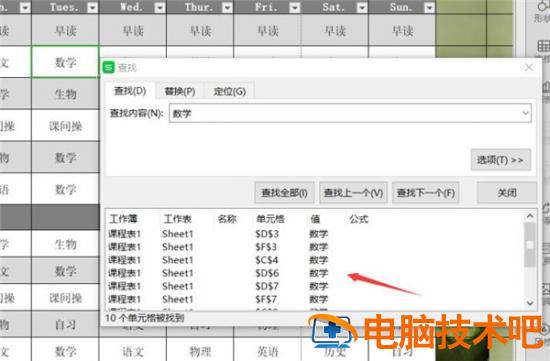Select the result row for $F$3
Image resolution: width=550 pixels, height=361 pixels.
click(x=315, y=247)
